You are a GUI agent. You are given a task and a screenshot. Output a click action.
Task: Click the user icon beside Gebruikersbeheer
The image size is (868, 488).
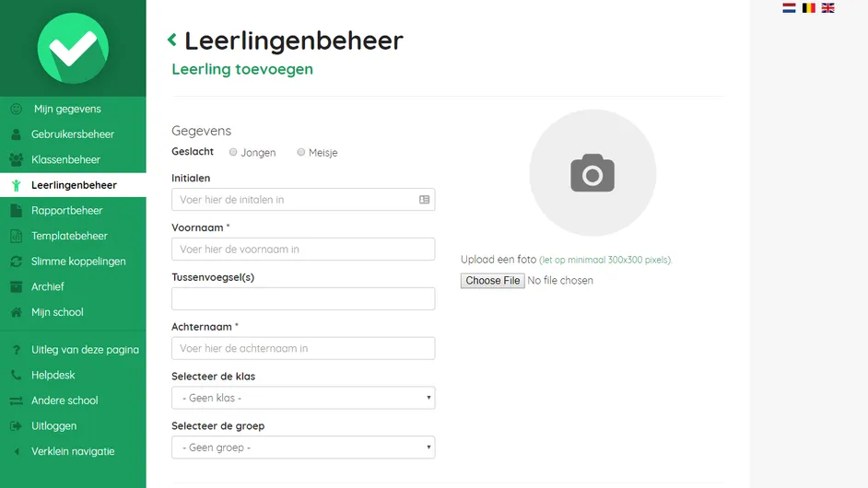[x=16, y=134]
